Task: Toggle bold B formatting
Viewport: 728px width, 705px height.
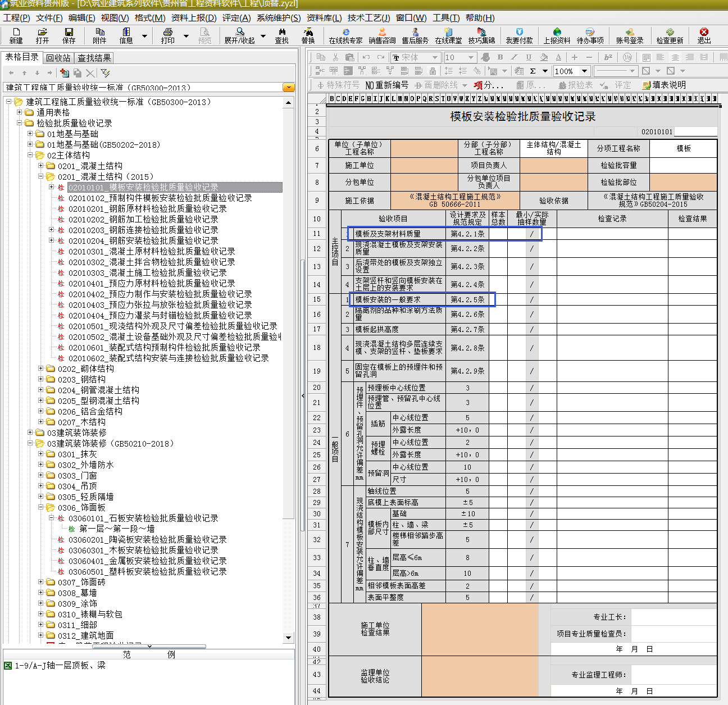Action: [500, 57]
